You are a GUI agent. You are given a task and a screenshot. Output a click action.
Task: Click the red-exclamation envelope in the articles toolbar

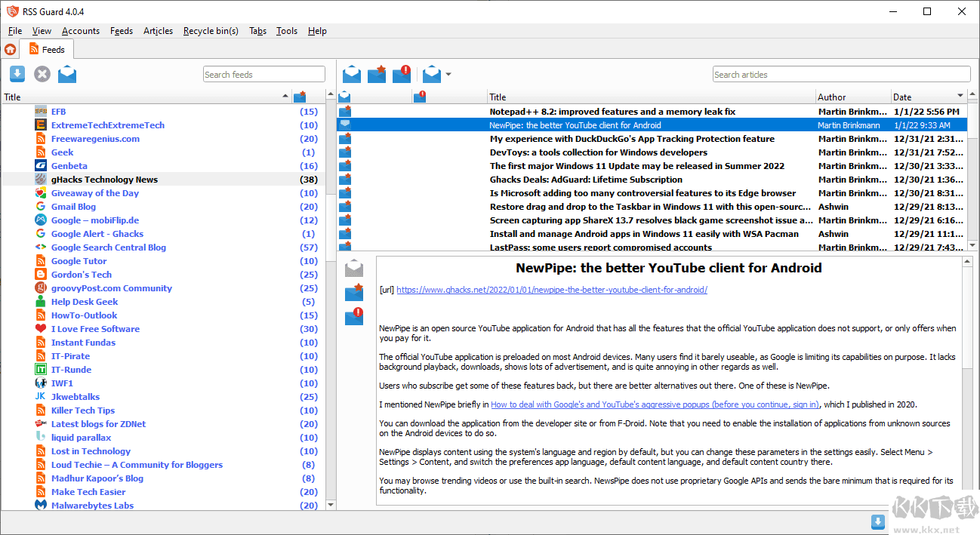402,74
